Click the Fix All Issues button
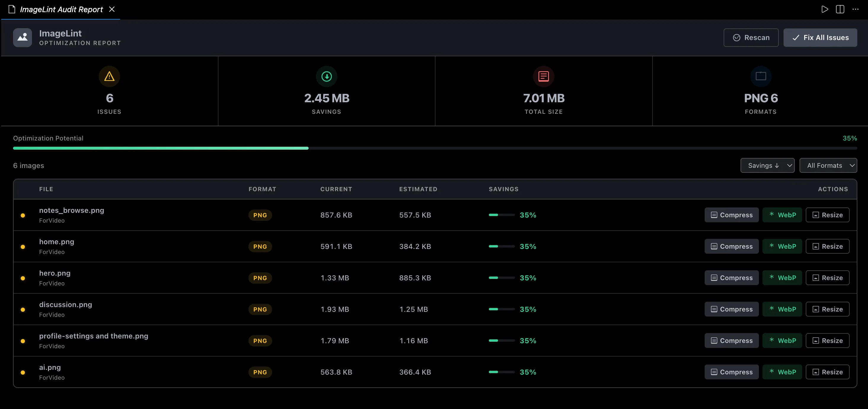Image resolution: width=868 pixels, height=409 pixels. coord(820,37)
